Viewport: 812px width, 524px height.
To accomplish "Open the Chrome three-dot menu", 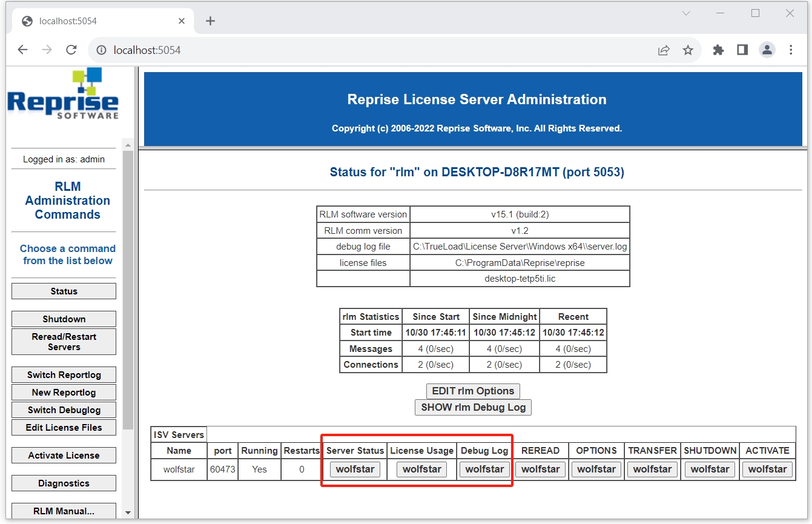I will (791, 50).
